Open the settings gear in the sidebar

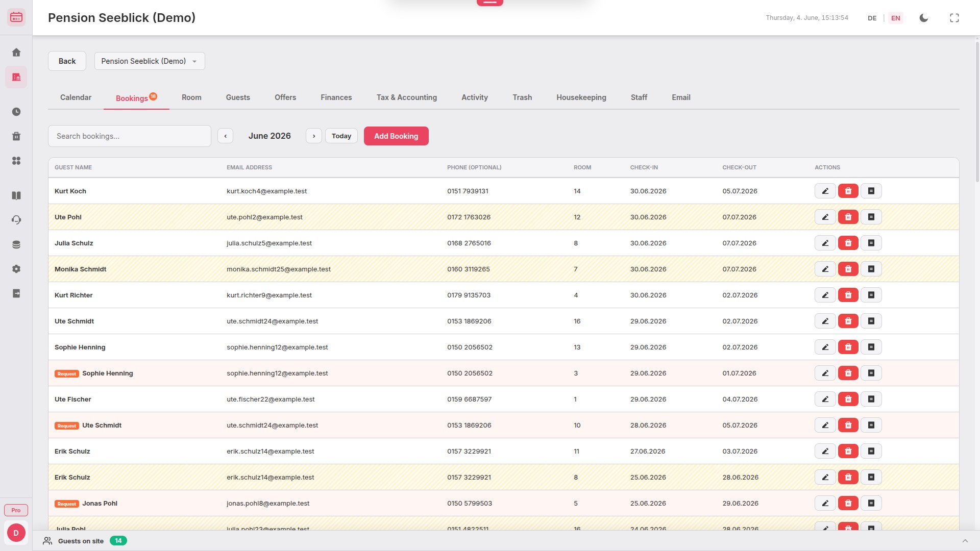click(x=16, y=269)
